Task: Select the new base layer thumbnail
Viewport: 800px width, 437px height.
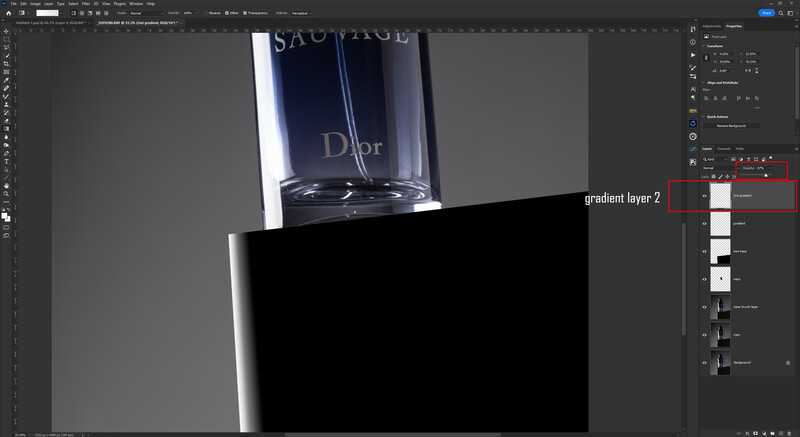Action: [x=720, y=251]
